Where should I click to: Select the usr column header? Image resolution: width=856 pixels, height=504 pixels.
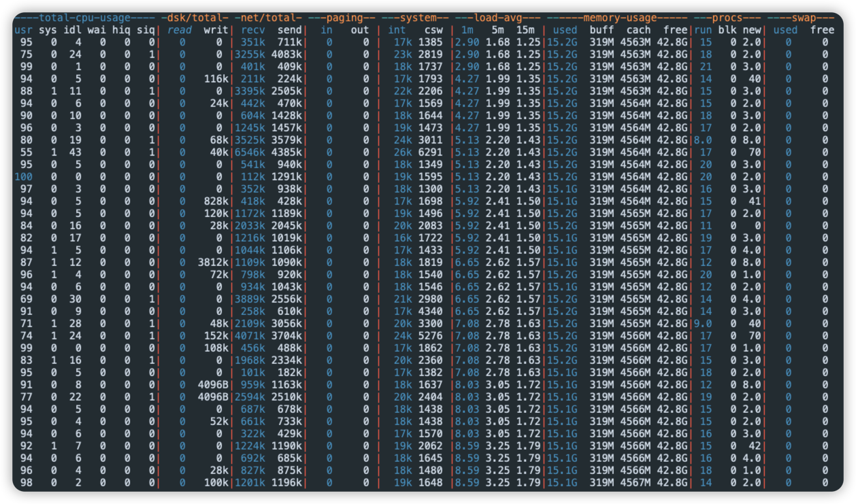[x=23, y=30]
